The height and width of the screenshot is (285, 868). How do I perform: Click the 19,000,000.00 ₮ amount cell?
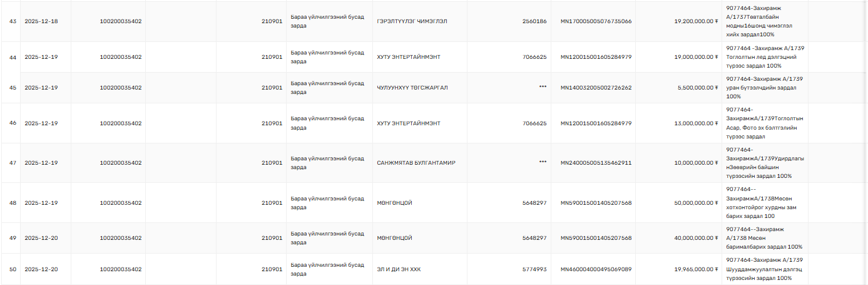coord(696,57)
